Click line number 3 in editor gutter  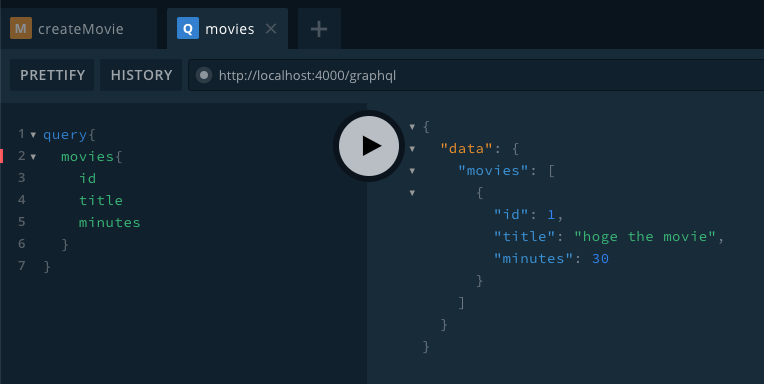tap(21, 177)
